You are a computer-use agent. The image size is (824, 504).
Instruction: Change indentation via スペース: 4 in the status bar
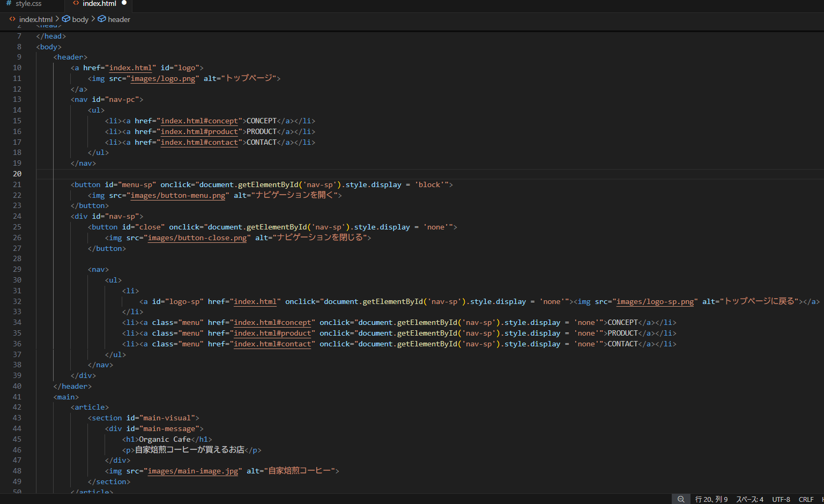click(x=749, y=499)
